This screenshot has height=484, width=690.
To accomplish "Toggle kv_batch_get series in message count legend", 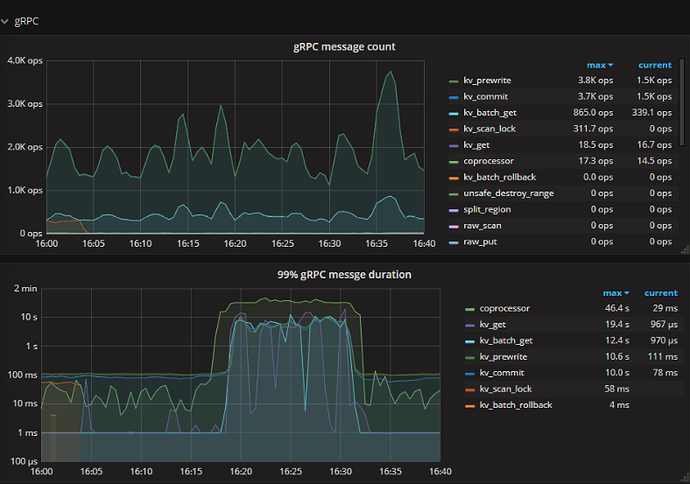I will tap(494, 113).
